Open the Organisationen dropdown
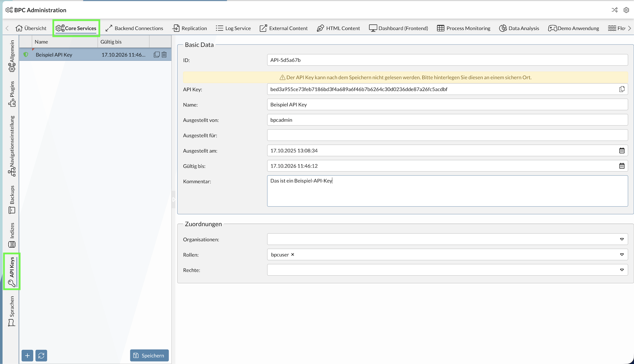The width and height of the screenshot is (634, 364). point(622,239)
